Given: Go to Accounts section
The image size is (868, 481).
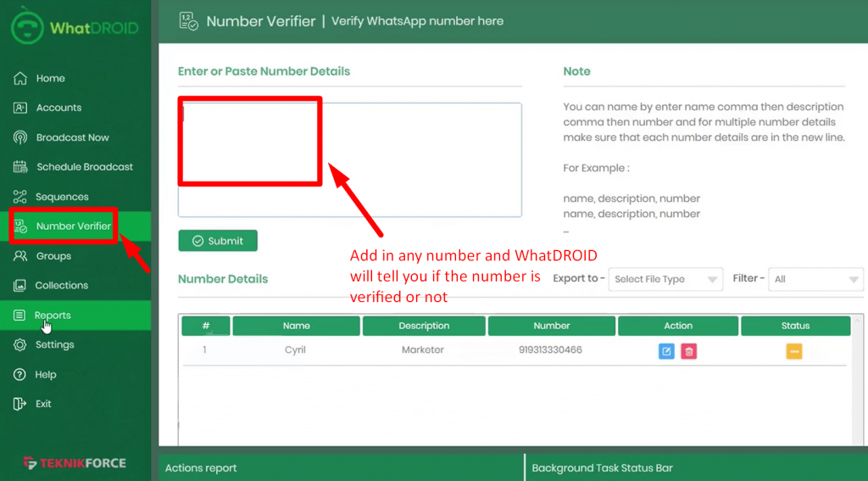Looking at the screenshot, I should click(x=58, y=108).
